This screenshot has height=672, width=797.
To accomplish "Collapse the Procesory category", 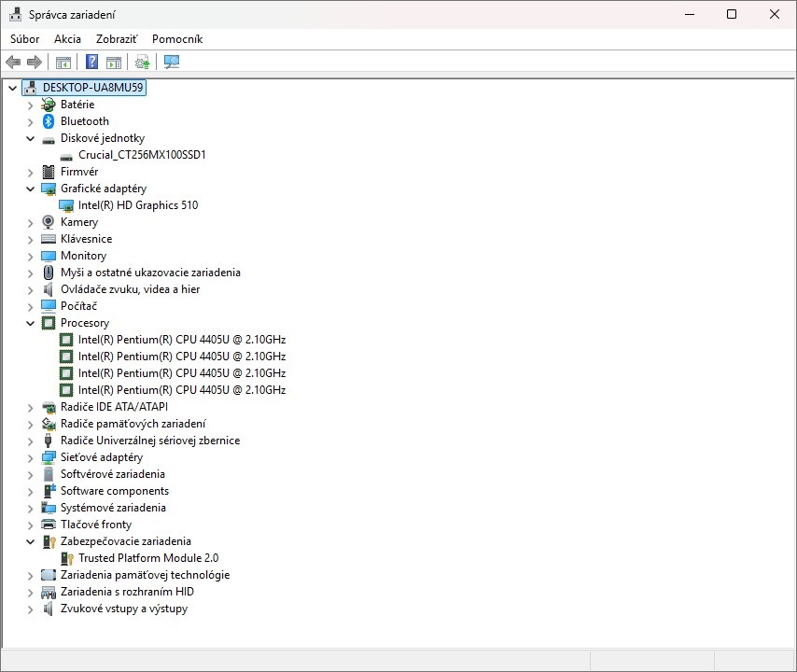I will pos(30,322).
